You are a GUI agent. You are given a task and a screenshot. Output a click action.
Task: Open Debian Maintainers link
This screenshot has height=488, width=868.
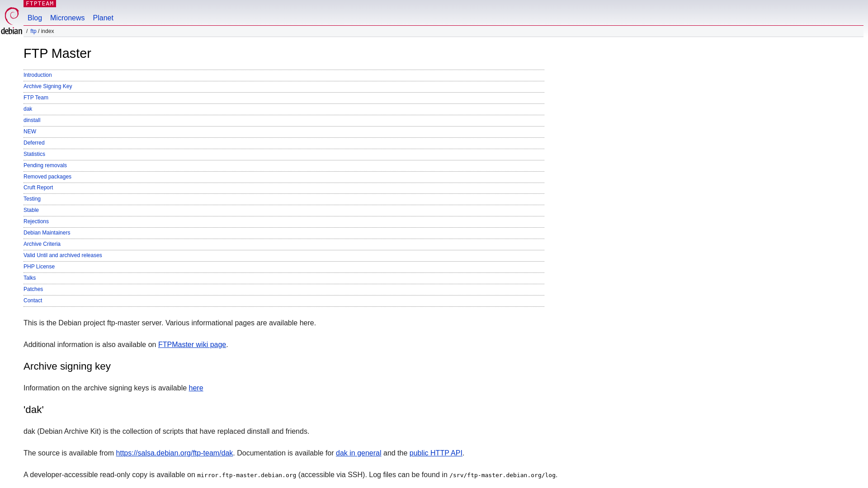point(47,233)
